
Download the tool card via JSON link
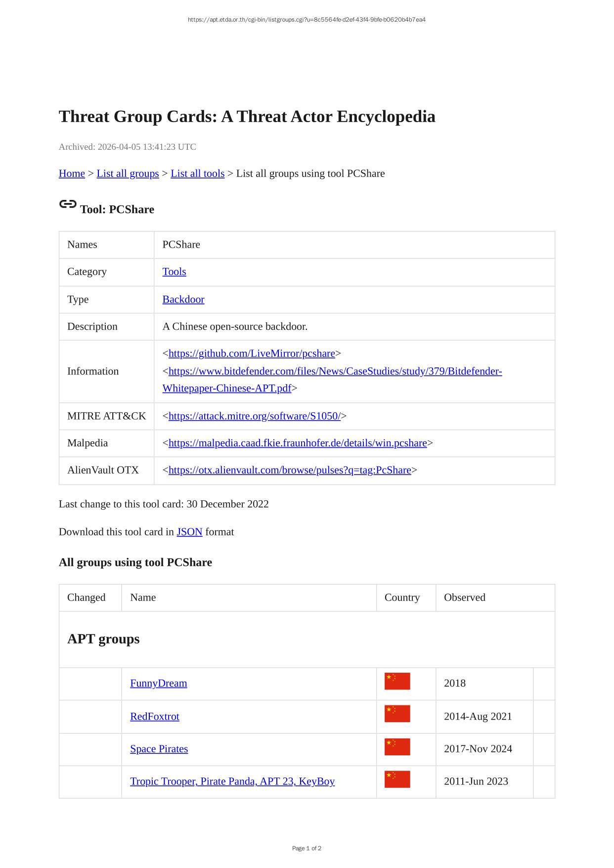[x=189, y=532]
